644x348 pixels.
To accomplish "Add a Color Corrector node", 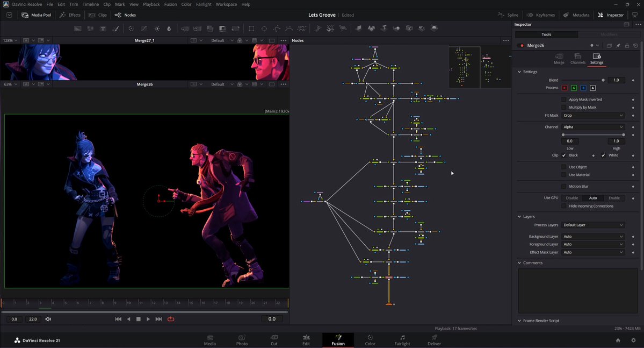I will tap(131, 29).
